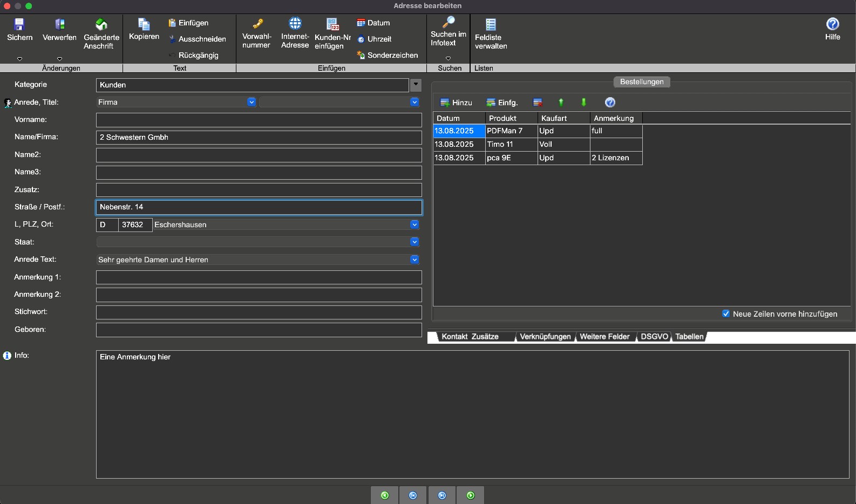Open help icon in Bestellungen toolbar
Screen dimensions: 856x504
[610, 103]
